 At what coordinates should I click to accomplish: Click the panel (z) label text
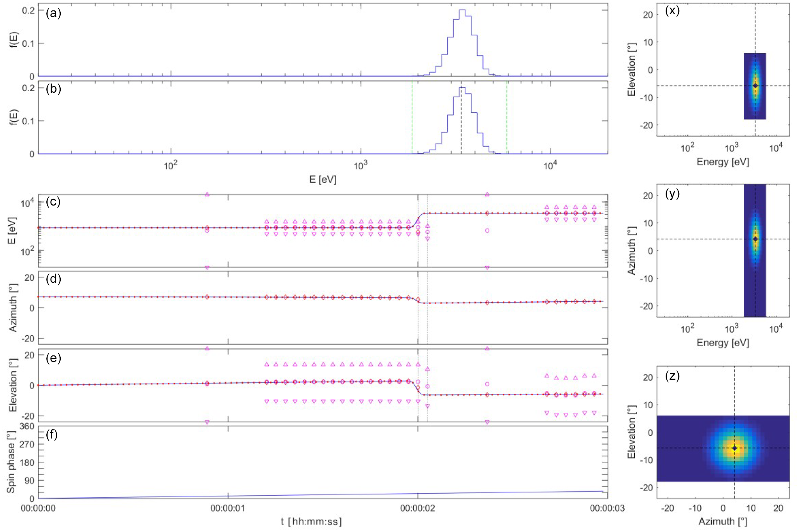(672, 376)
